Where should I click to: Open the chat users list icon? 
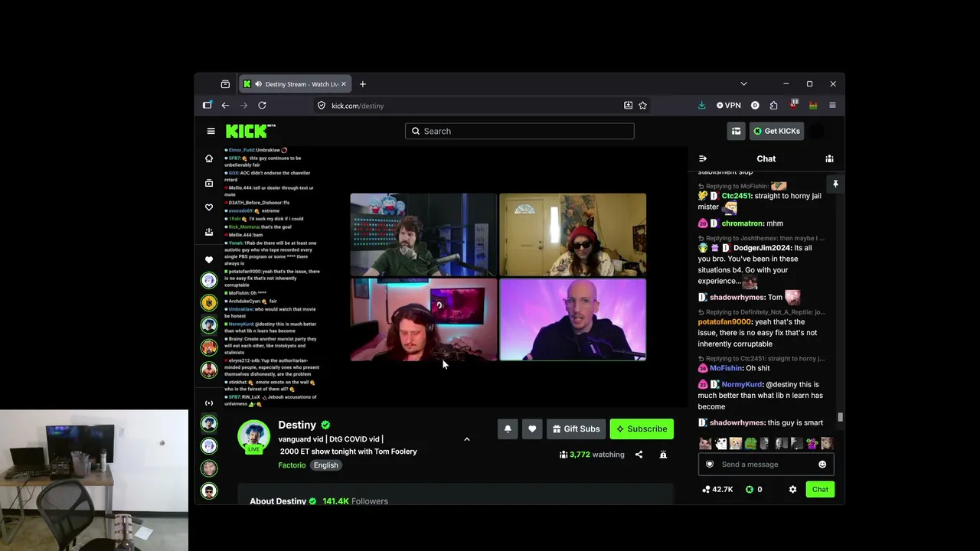pos(829,158)
